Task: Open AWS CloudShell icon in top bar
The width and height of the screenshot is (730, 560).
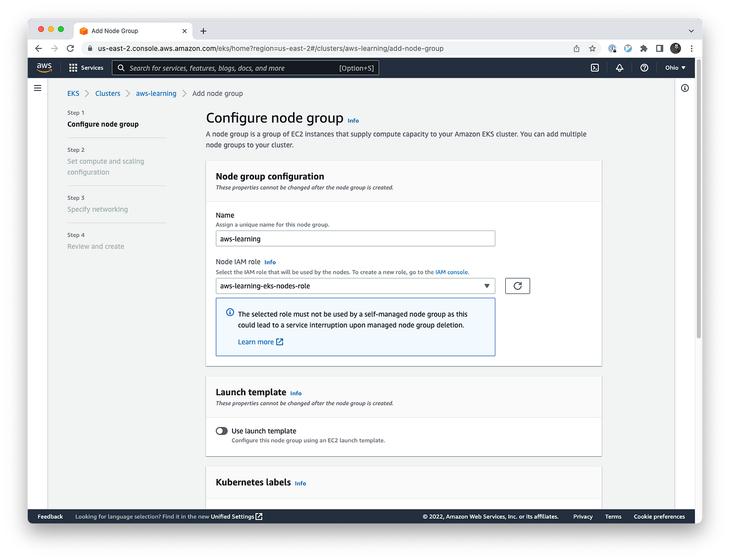Action: point(595,68)
